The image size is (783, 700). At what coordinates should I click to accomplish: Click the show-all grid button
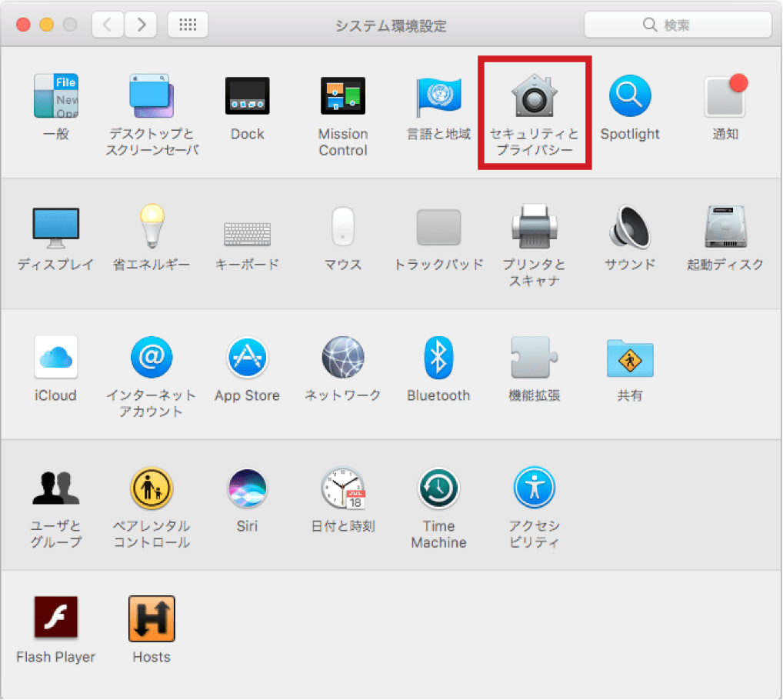point(188,25)
